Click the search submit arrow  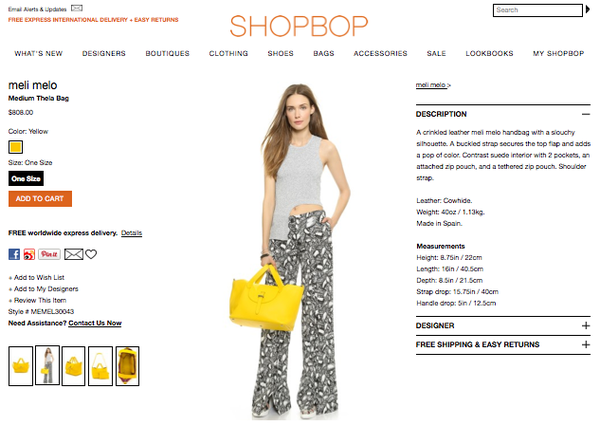[x=588, y=10]
